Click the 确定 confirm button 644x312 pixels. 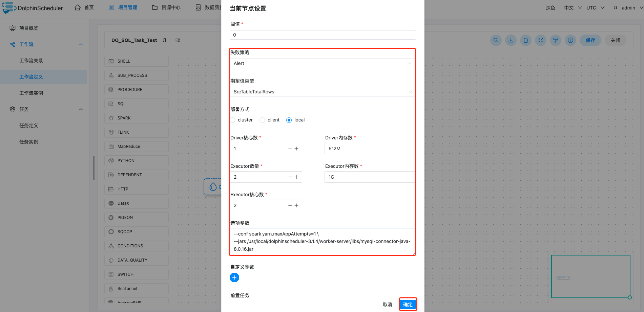(408, 305)
